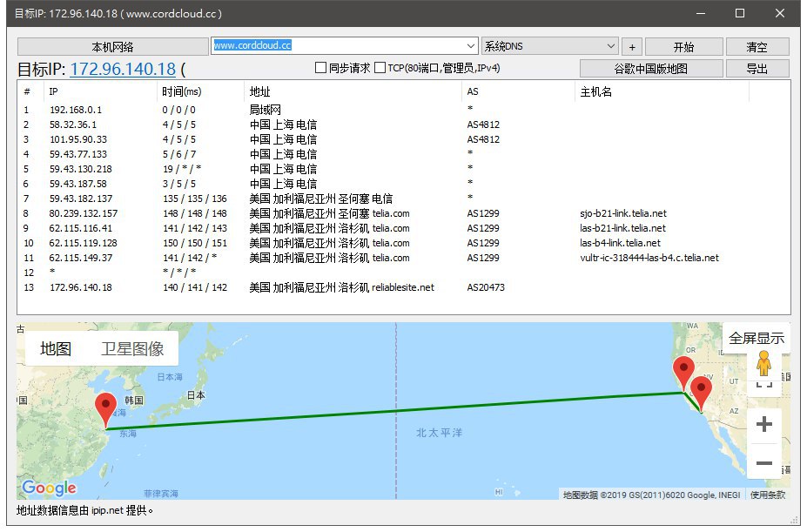Expand the 系统DNS dropdown
Viewport: 807px width, 532px height.
tap(610, 46)
